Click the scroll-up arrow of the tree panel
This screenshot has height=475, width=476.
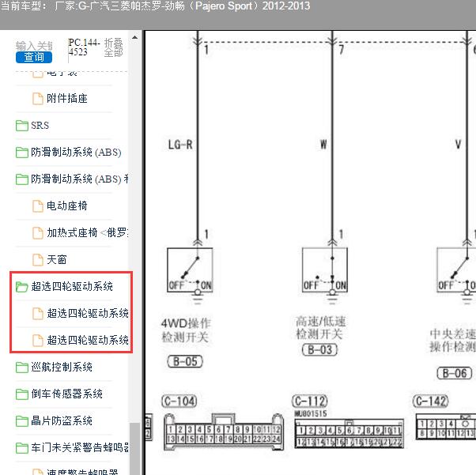[x=134, y=38]
